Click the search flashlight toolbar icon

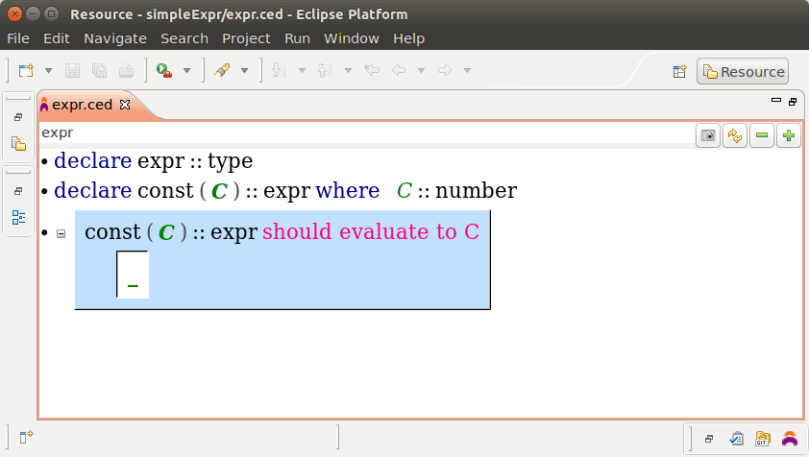[x=222, y=71]
